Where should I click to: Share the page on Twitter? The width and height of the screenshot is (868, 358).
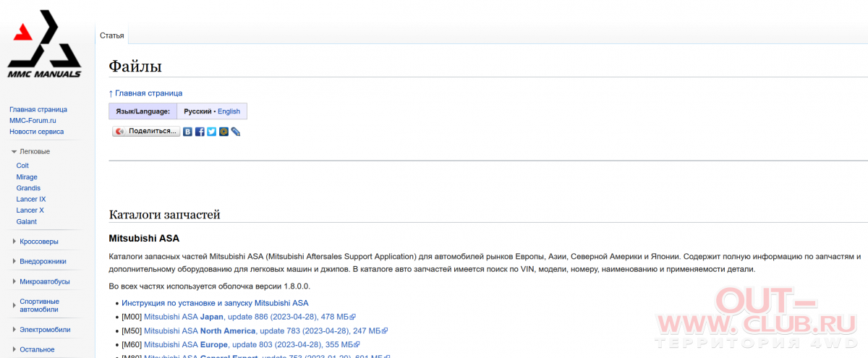tap(211, 132)
